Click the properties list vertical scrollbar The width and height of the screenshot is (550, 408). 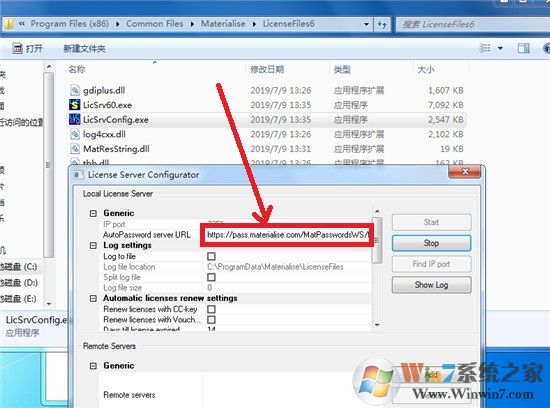[377, 268]
